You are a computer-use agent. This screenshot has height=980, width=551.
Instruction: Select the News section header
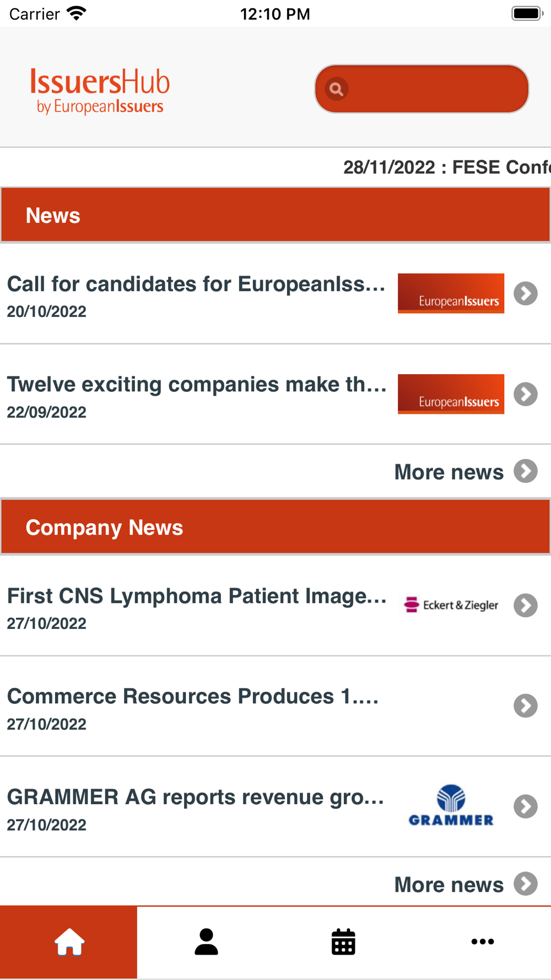click(275, 215)
